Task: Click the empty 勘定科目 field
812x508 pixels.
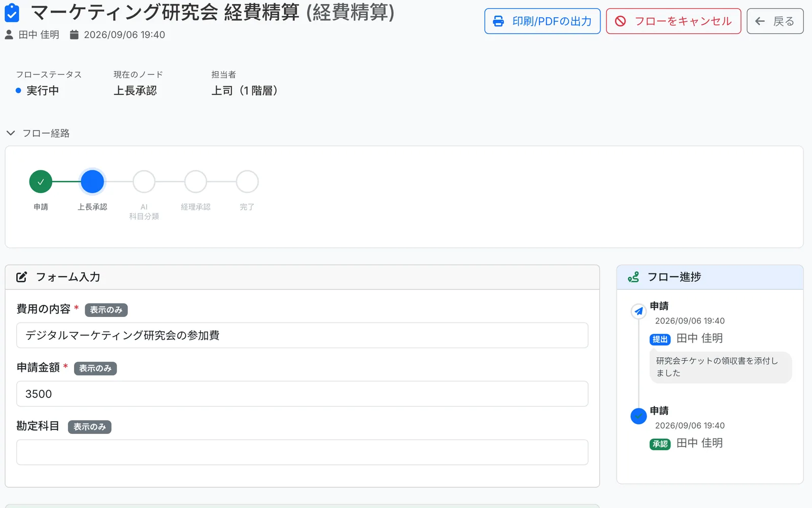Action: coord(302,452)
